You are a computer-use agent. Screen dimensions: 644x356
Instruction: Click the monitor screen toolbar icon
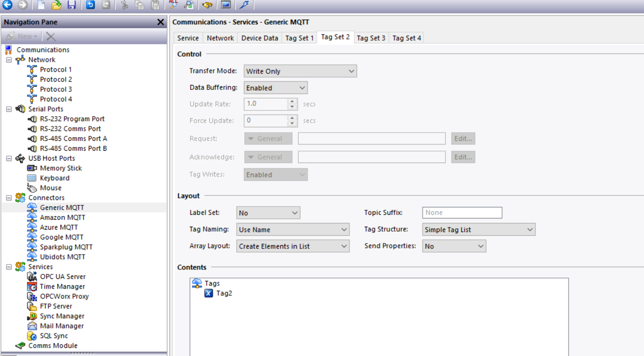(226, 5)
